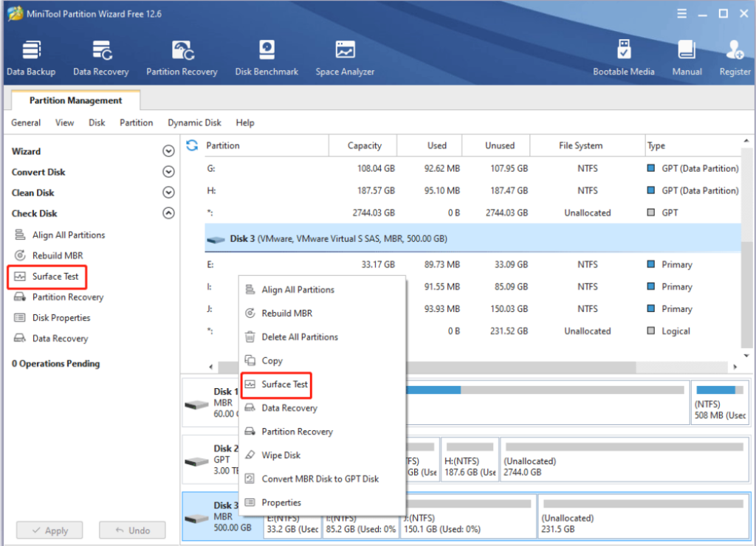Open the Dynamic Disk menu
Viewport: 756px width, 546px height.
pos(194,122)
